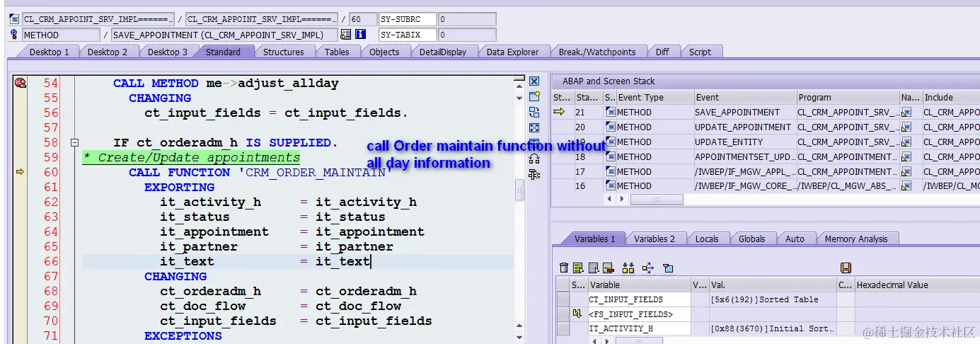
Task: Click the maximize tool icon in the side toolbar
Action: click(x=534, y=127)
